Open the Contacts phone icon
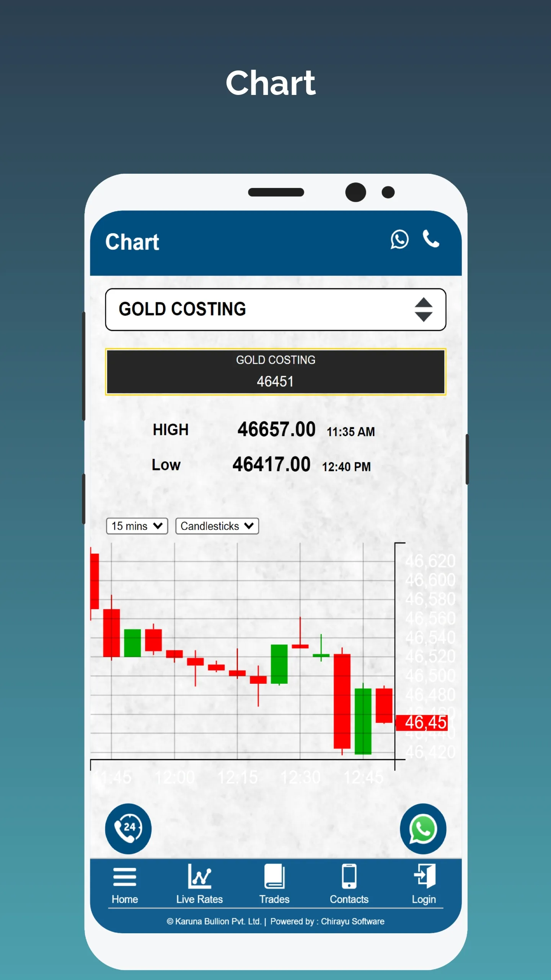The height and width of the screenshot is (980, 551). click(x=349, y=876)
